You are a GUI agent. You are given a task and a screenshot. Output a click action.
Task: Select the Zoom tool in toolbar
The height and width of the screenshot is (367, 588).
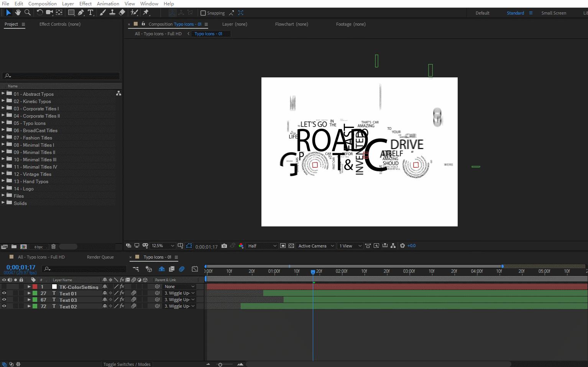pos(28,13)
